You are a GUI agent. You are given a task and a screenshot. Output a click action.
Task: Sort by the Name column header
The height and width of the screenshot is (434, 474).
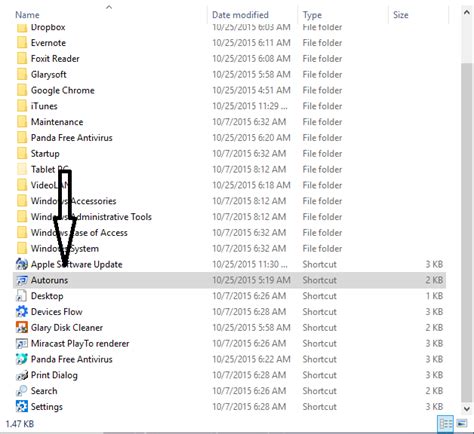27,15
